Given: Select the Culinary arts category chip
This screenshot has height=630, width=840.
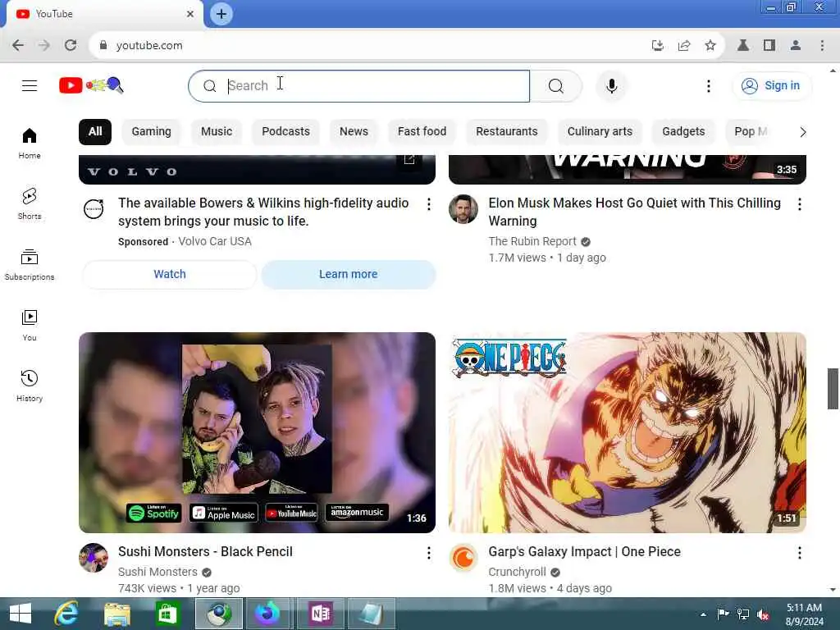Looking at the screenshot, I should [x=600, y=132].
